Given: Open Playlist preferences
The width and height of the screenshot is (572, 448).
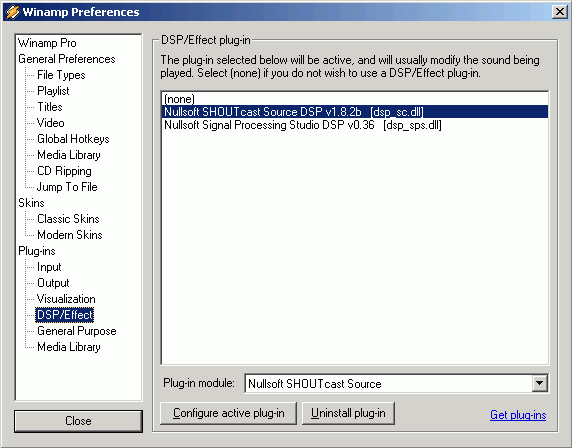Looking at the screenshot, I should (53, 91).
